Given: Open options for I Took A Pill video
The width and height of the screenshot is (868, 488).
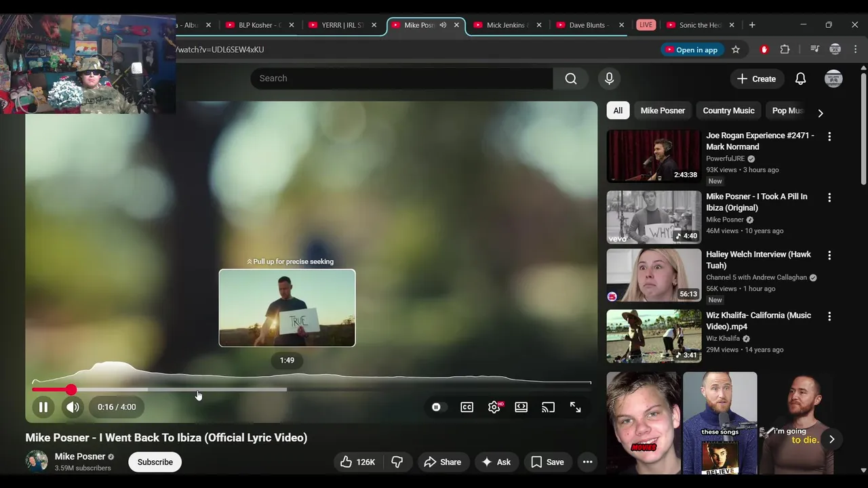Looking at the screenshot, I should 829,197.
